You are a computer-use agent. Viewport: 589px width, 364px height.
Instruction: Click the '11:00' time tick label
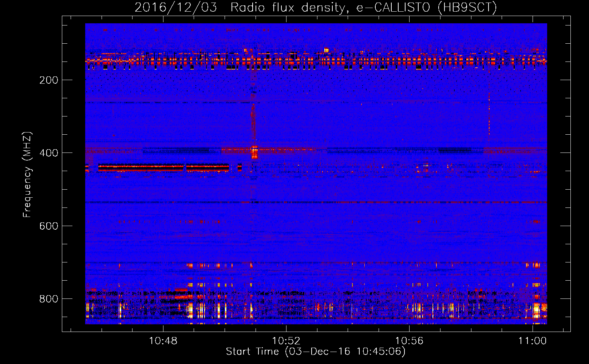click(x=532, y=341)
